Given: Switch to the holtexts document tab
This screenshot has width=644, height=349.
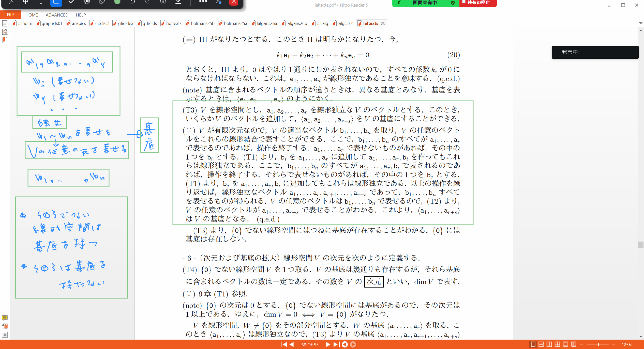Looking at the screenshot, I should point(171,23).
